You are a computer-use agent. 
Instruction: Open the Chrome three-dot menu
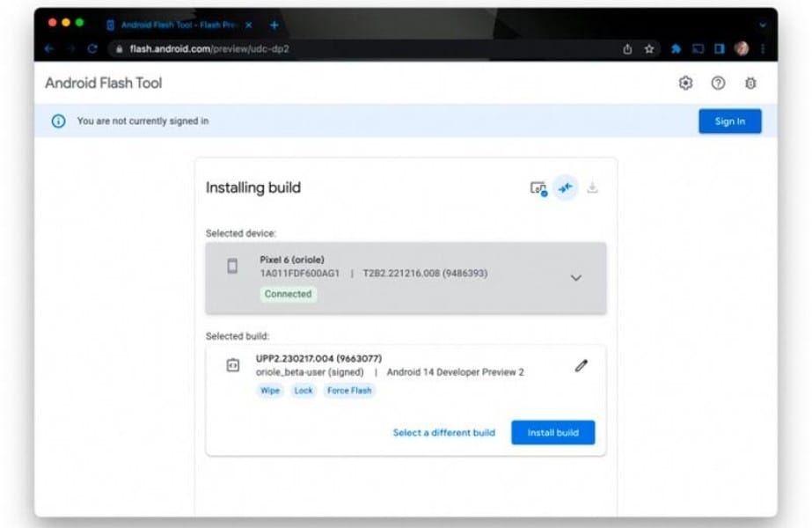(763, 49)
